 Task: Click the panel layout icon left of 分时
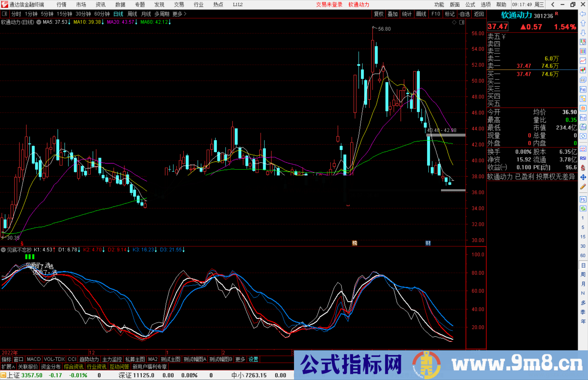pos(5,14)
